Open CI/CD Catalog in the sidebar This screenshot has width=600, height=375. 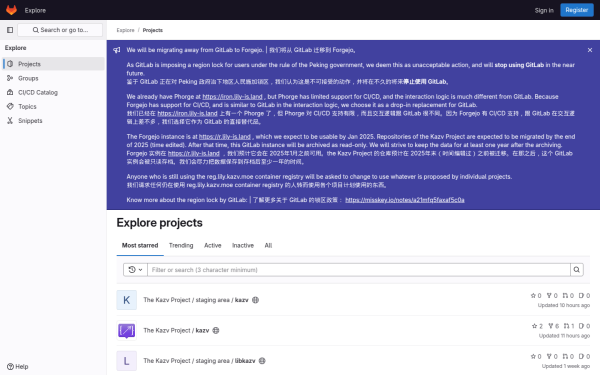(54, 92)
